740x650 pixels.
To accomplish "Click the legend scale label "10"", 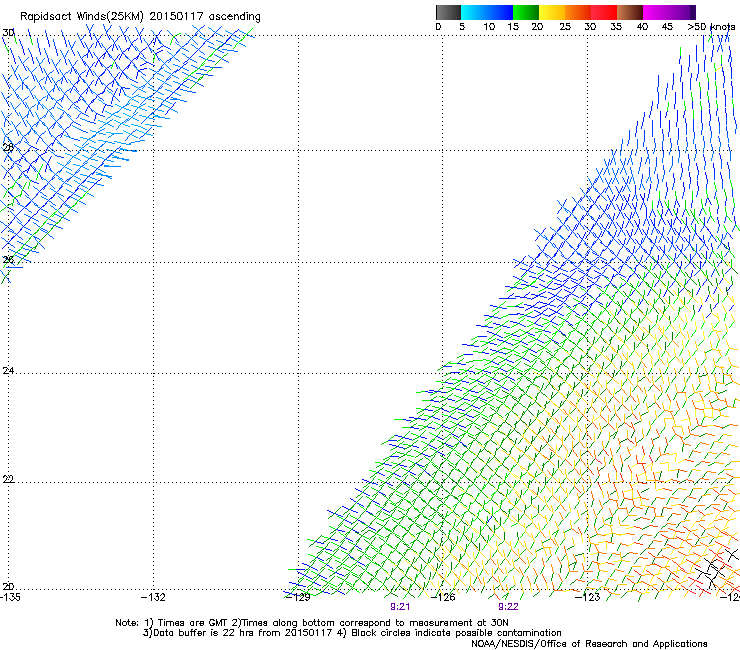I will coord(489,27).
